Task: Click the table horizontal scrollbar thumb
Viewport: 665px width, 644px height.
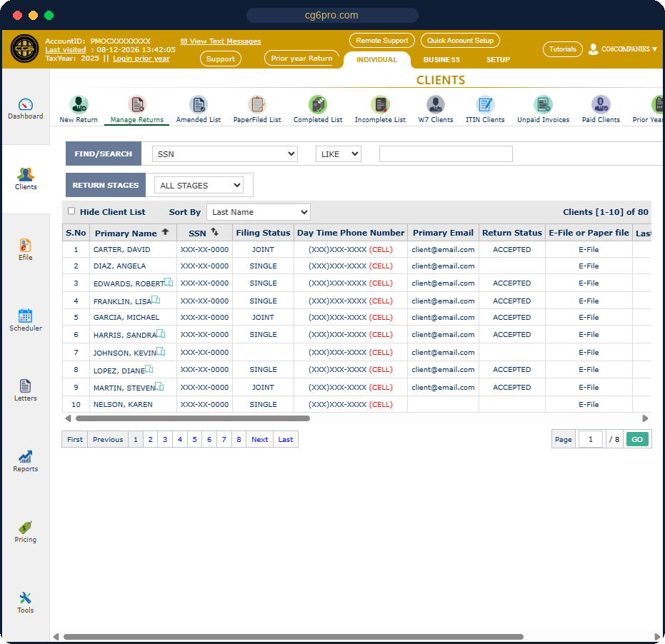Action: click(193, 418)
